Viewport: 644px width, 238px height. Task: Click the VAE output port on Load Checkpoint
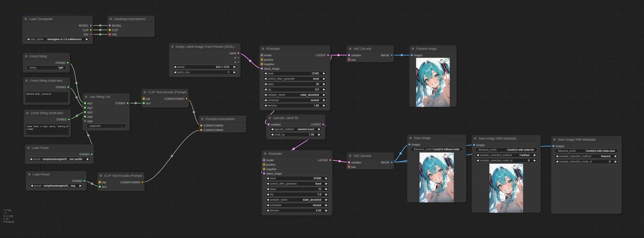(x=91, y=34)
